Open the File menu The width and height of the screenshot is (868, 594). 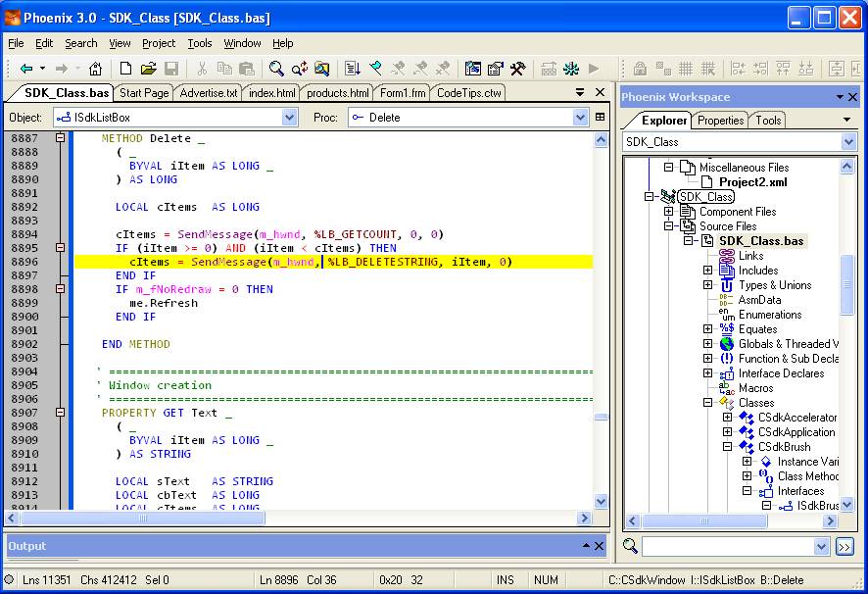16,43
